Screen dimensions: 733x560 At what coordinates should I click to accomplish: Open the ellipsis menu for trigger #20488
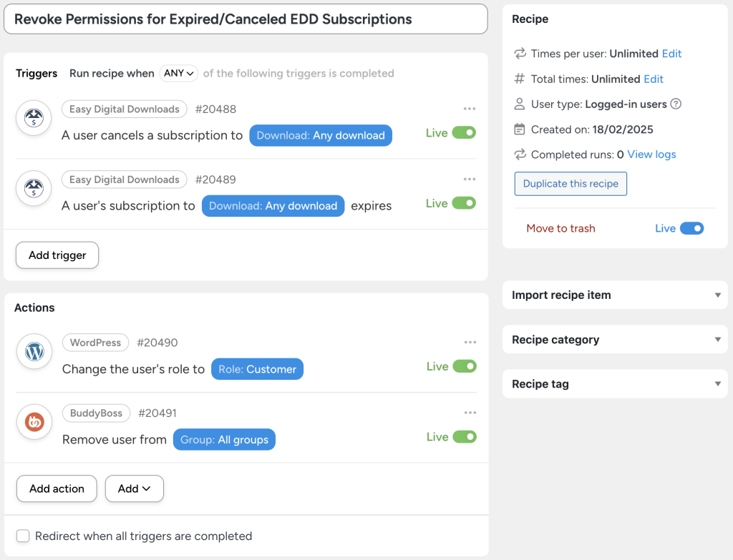[x=470, y=108]
